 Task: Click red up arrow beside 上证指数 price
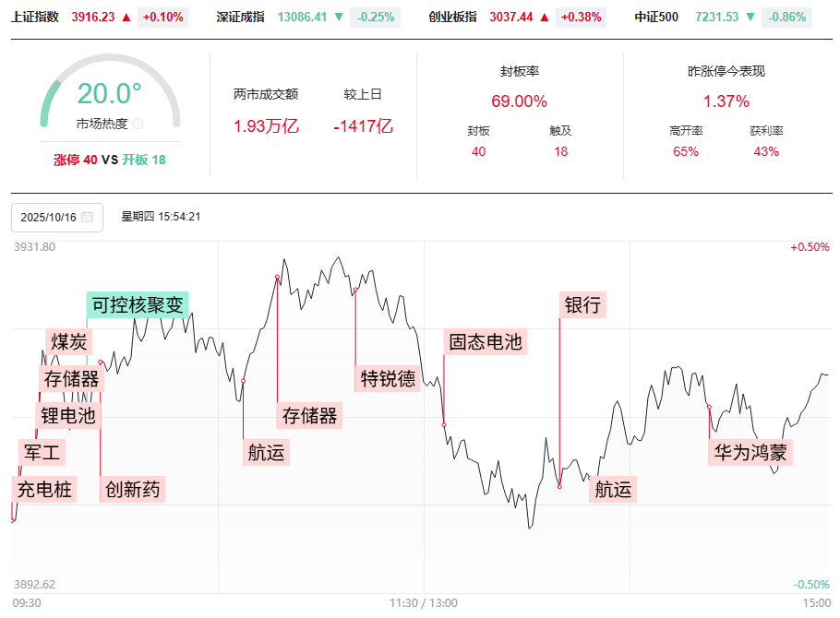[x=126, y=17]
